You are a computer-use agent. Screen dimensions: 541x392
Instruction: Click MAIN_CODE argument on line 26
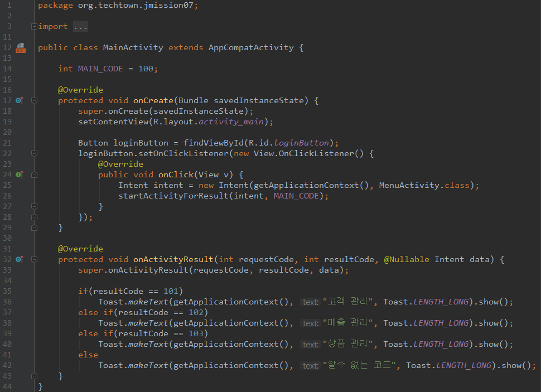tap(296, 196)
